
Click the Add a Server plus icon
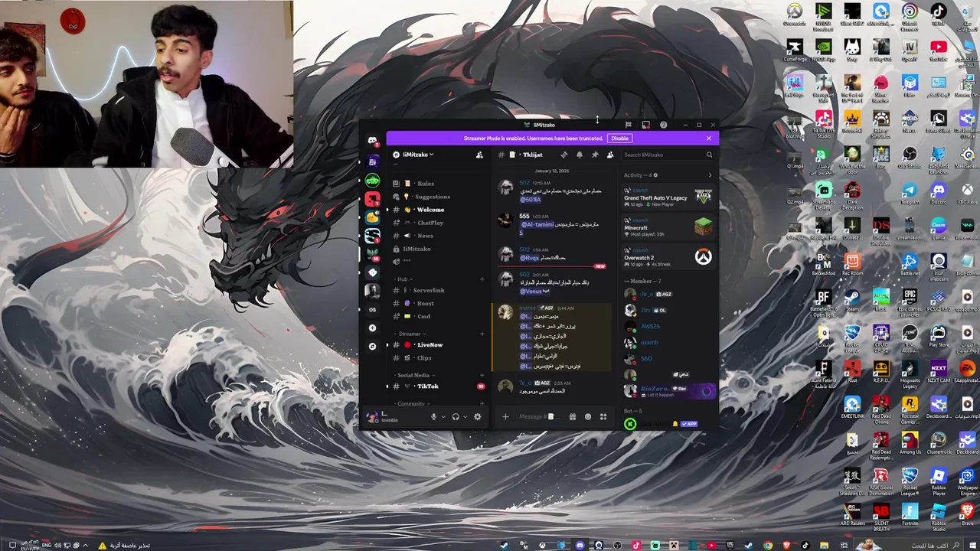click(372, 328)
